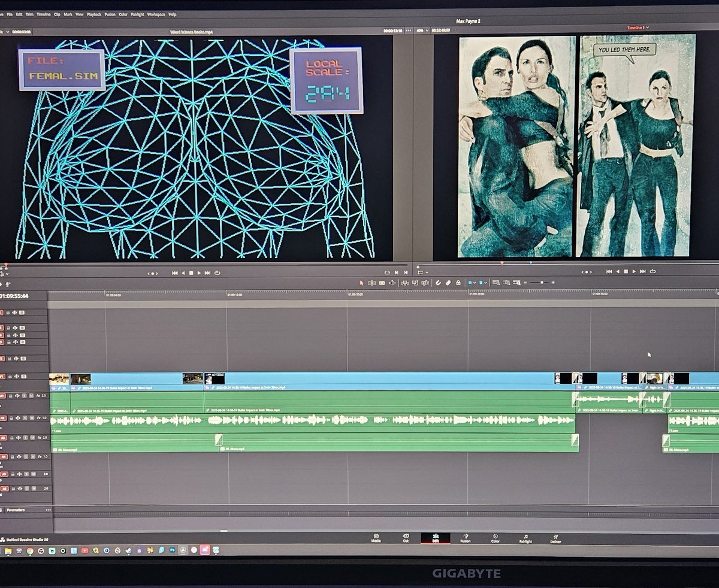Go to first frame in timeline viewer
719x588 pixels.
pos(610,272)
